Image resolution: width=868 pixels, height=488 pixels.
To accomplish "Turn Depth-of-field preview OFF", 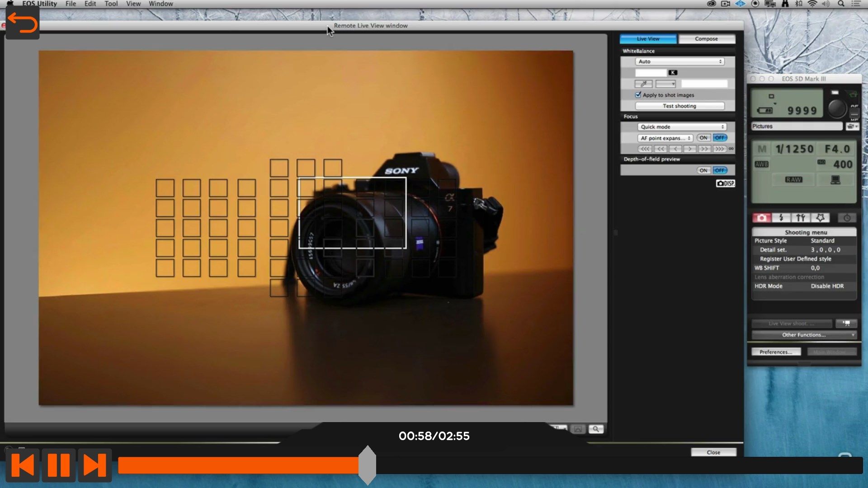I will pos(720,170).
